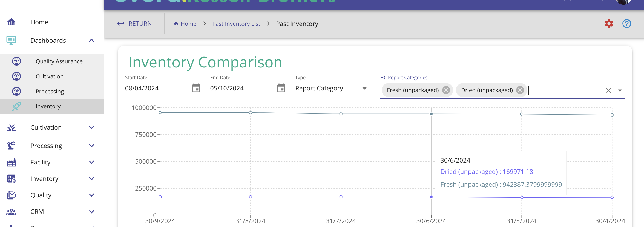Remove the Dried (unpackaged) chip
This screenshot has width=644, height=227.
coord(520,90)
